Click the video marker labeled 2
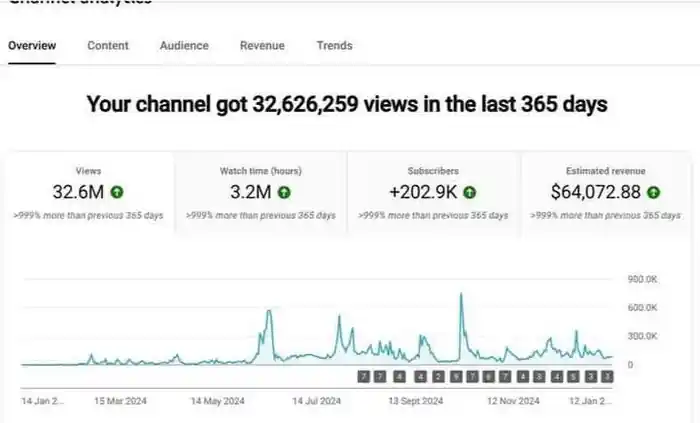Screen dimensions: 700x423 tap(438, 377)
